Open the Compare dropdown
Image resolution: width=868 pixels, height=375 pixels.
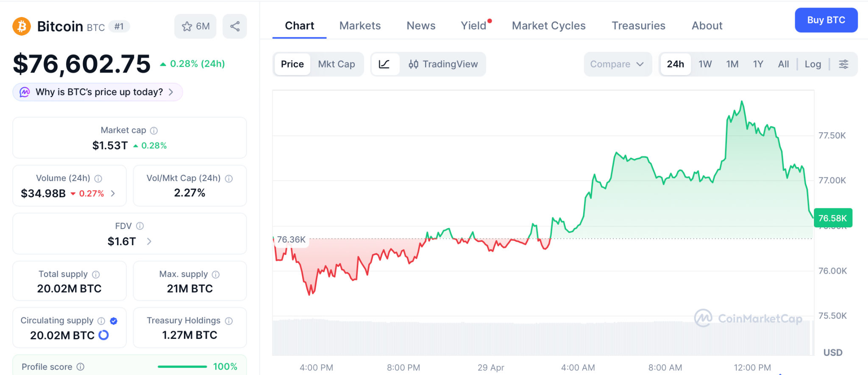click(617, 64)
